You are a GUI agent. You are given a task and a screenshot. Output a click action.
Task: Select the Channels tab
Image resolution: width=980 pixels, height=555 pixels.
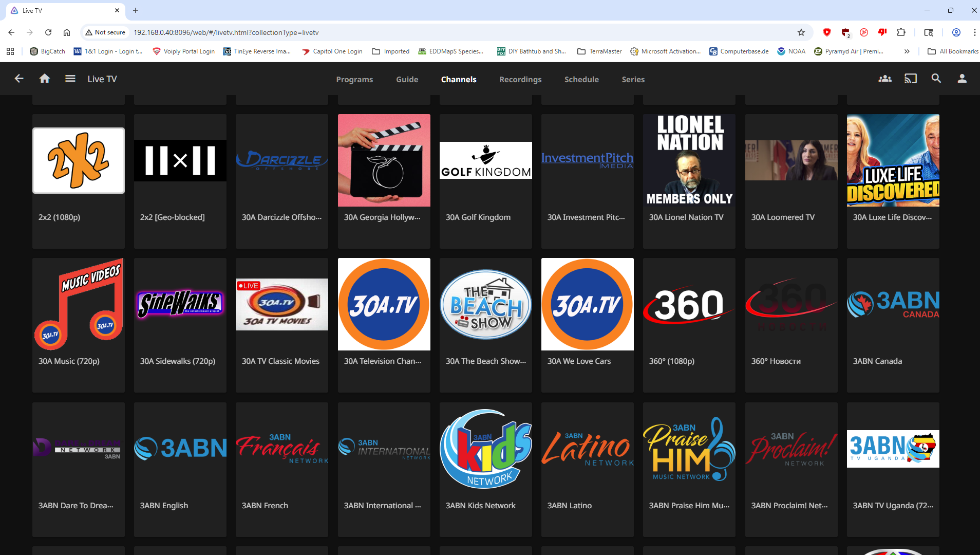tap(459, 79)
